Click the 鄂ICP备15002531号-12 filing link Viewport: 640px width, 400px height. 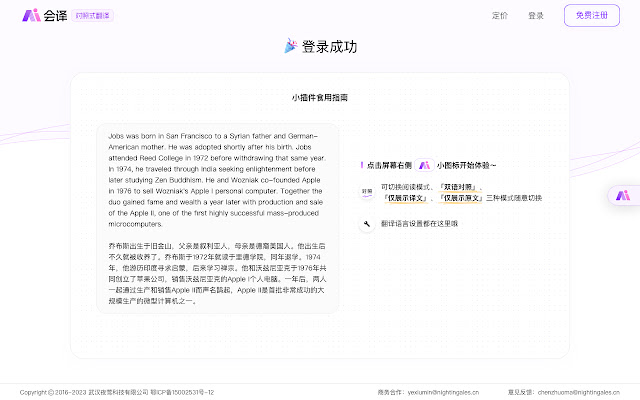tap(181, 392)
